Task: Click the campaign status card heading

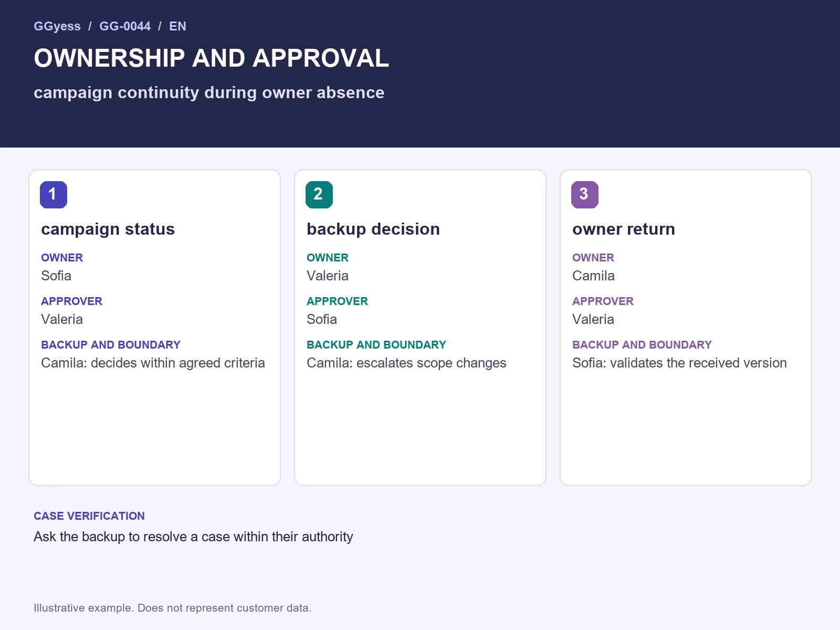Action: tap(108, 229)
